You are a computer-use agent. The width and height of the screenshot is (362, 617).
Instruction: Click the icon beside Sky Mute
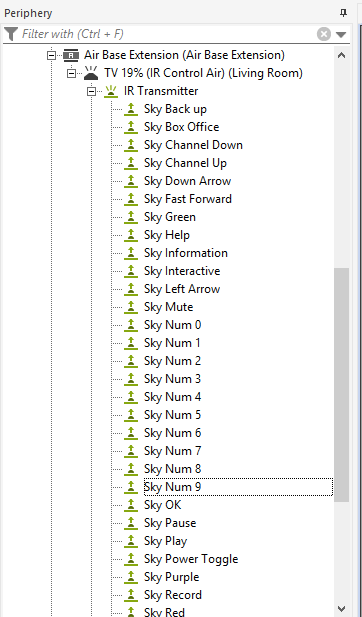tap(131, 307)
